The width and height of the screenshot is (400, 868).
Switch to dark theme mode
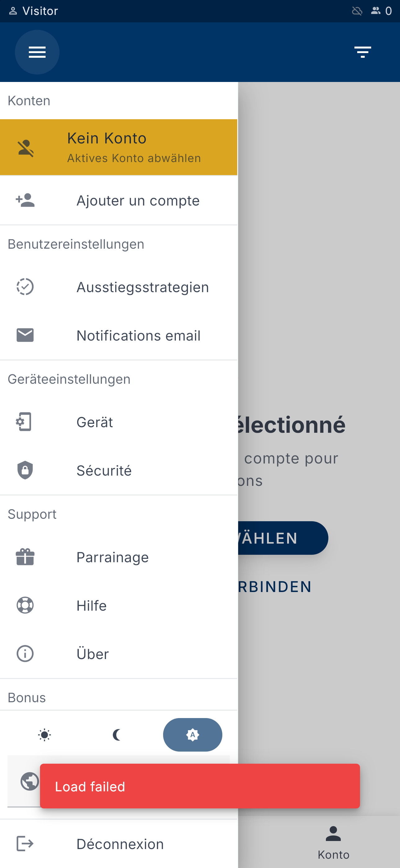117,735
